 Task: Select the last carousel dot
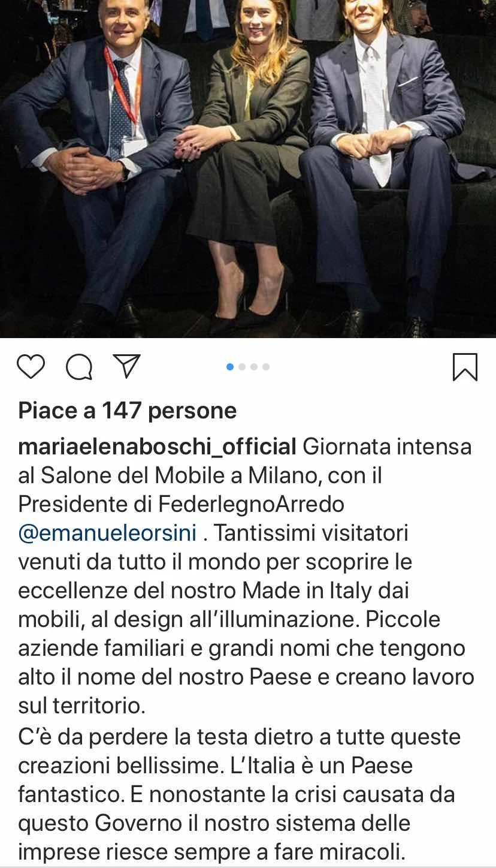coord(266,367)
